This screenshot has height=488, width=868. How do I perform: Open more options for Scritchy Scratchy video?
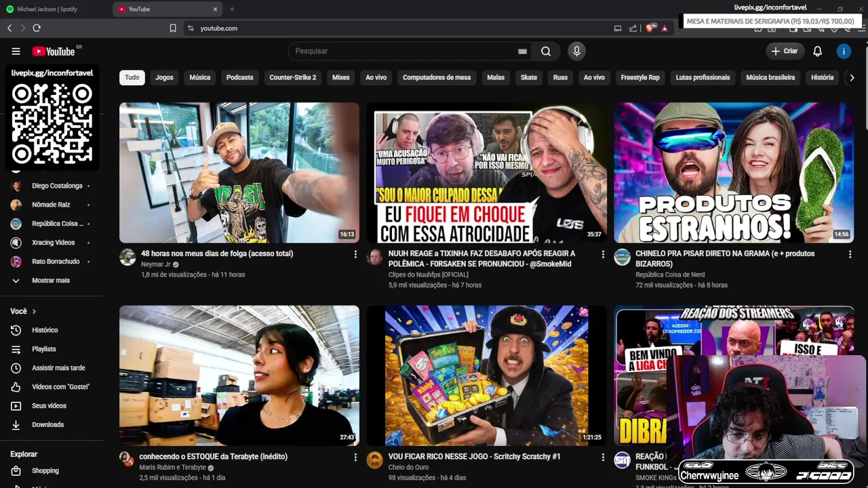click(603, 457)
